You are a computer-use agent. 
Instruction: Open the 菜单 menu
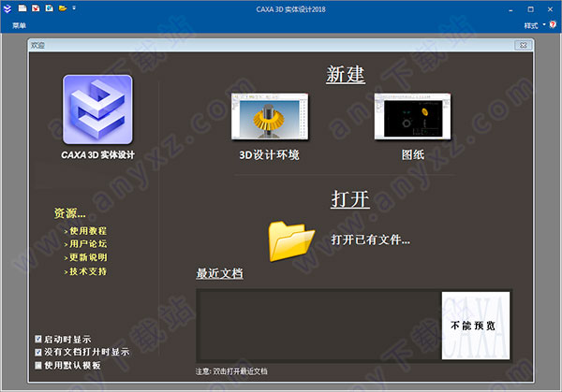pyautogui.click(x=20, y=25)
